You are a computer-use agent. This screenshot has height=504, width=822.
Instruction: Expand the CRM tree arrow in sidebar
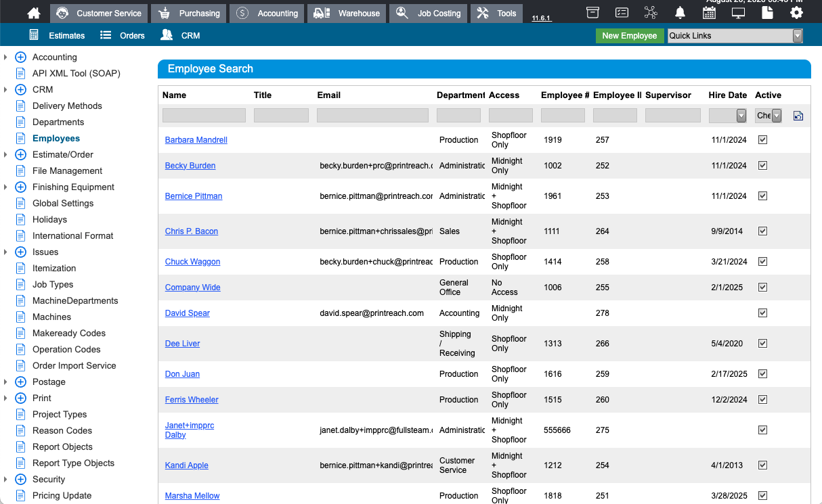(5, 90)
